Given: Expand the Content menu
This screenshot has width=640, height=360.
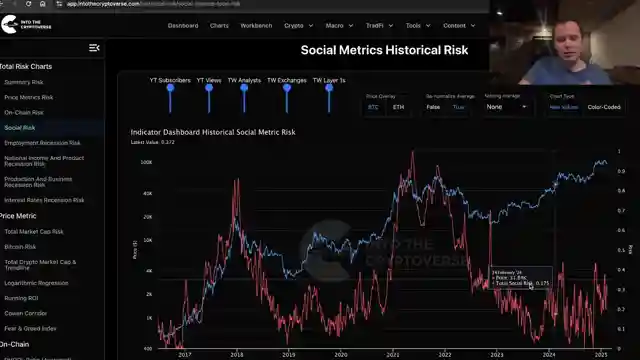Looking at the screenshot, I should [x=459, y=25].
